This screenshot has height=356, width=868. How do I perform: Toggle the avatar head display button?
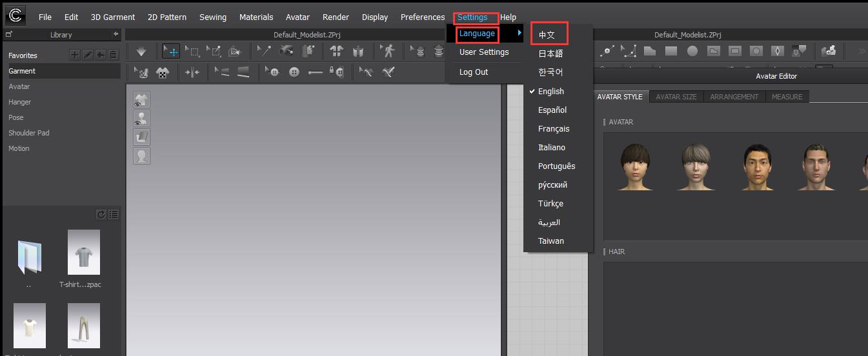point(141,155)
